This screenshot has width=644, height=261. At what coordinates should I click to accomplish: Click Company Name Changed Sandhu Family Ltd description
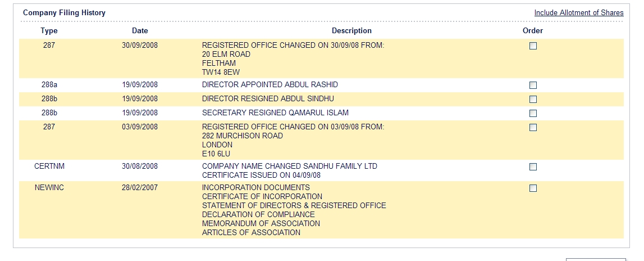pos(290,166)
